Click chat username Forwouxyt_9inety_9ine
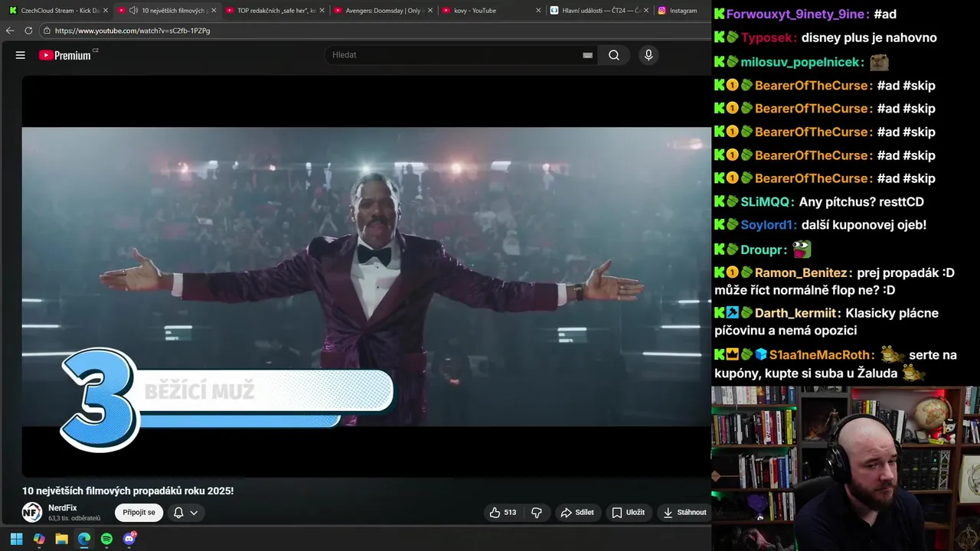The image size is (980, 551). (797, 15)
